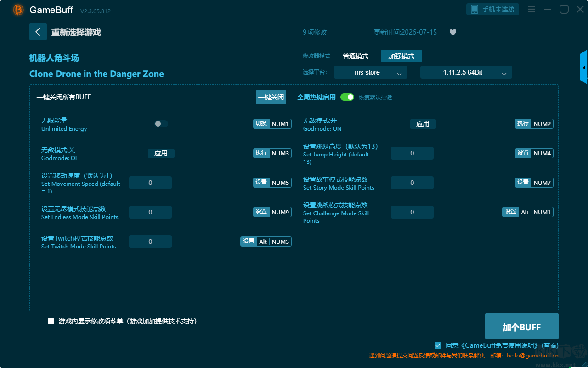Click the 切换 NUM1 hotkey for Unlimited Energy
Screen dimensions: 588x368
click(272, 124)
